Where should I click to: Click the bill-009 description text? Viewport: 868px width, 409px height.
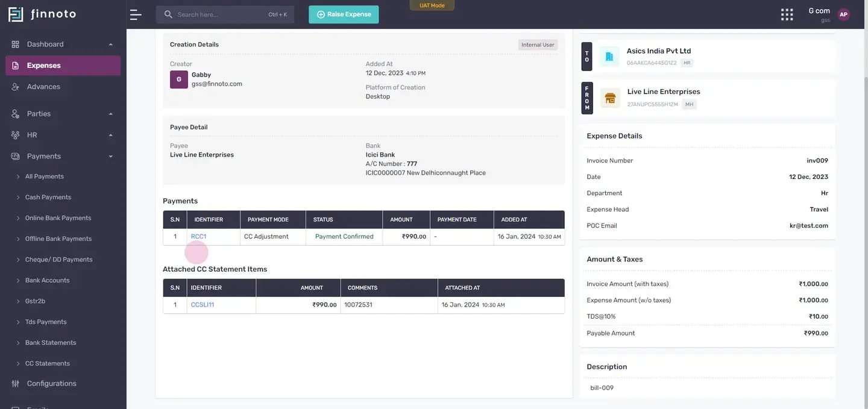pos(602,388)
